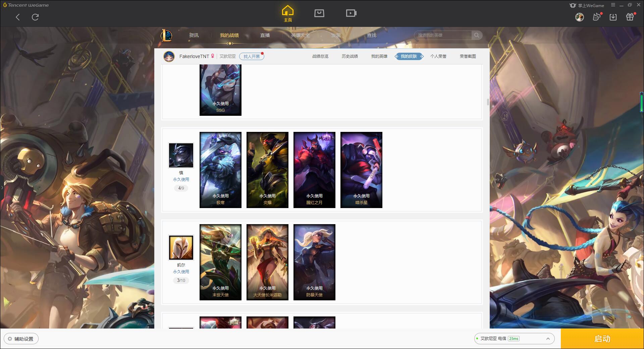Open the 极寒 skin thumbnail

[x=220, y=170]
